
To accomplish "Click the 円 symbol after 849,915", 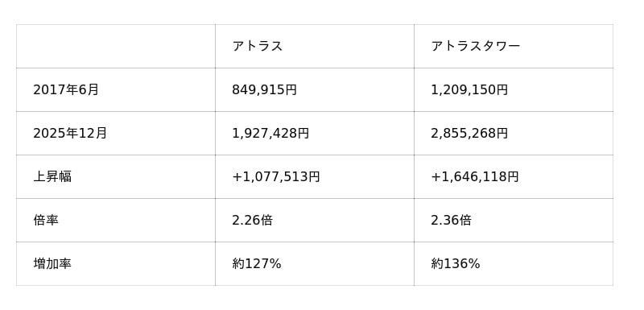I will (x=291, y=89).
